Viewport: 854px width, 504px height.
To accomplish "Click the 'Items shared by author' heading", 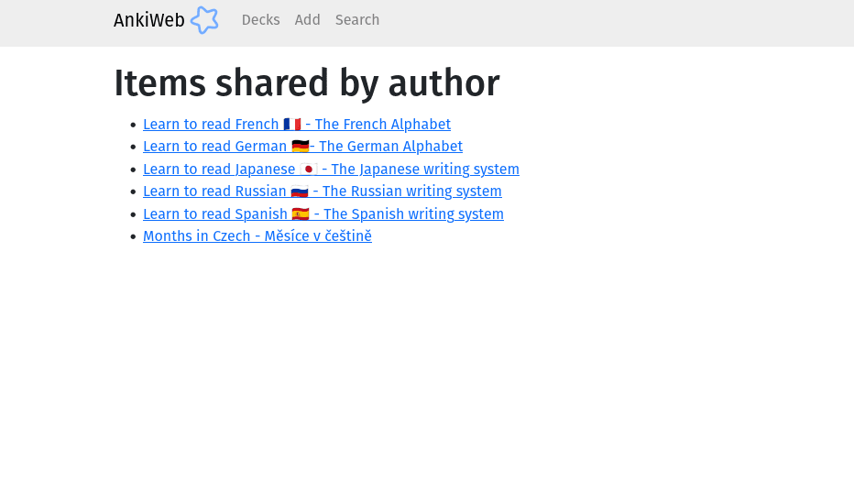I will tap(306, 83).
